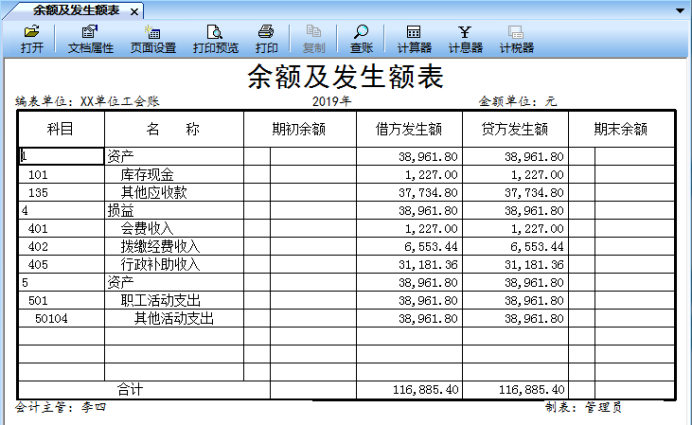Open the 计息器 interest calculator
The image size is (692, 425).
click(465, 39)
